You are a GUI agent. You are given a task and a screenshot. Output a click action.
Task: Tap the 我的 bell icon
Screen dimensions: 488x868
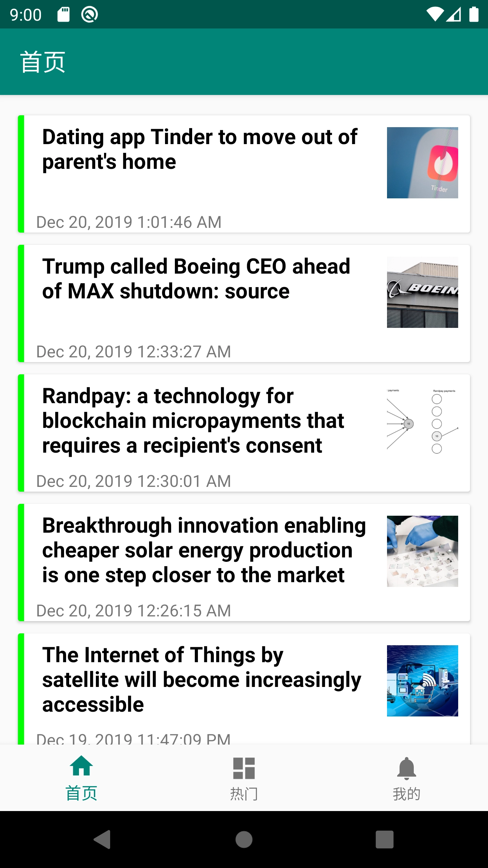pyautogui.click(x=406, y=768)
